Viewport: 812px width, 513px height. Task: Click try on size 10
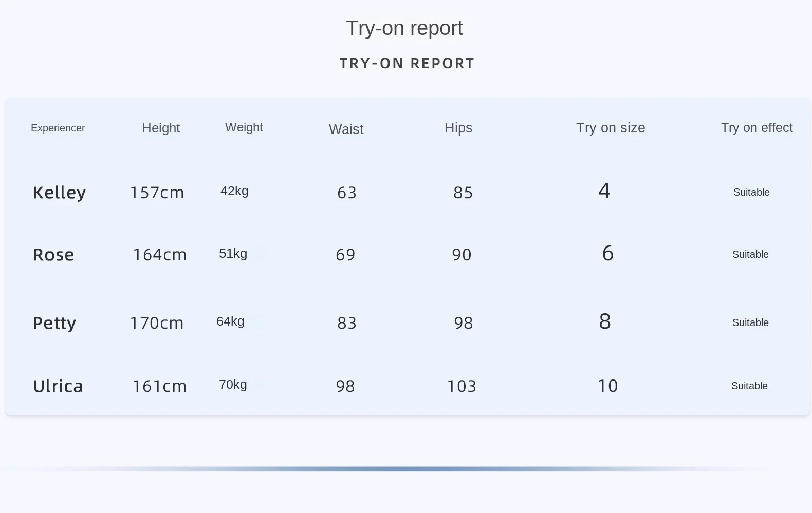607,386
